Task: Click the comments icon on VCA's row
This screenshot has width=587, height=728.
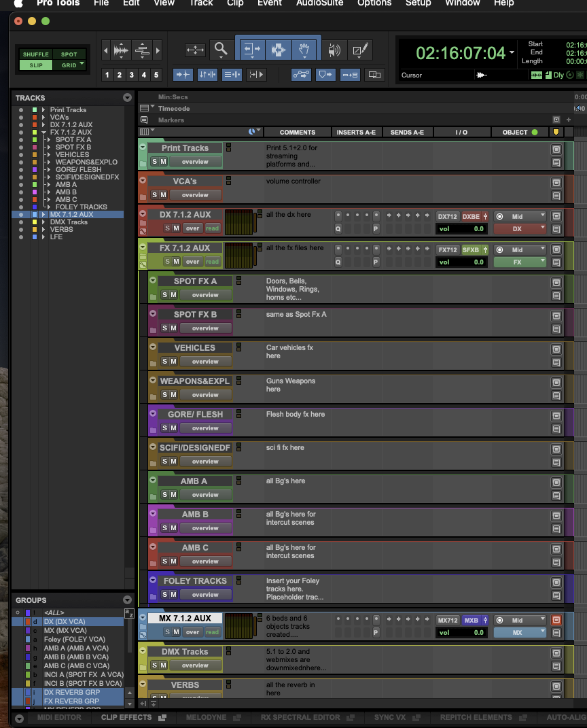Action: pyautogui.click(x=556, y=196)
